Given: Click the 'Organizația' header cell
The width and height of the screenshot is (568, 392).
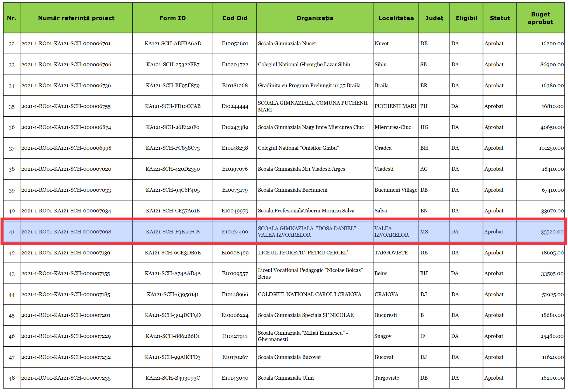Looking at the screenshot, I should click(315, 18).
